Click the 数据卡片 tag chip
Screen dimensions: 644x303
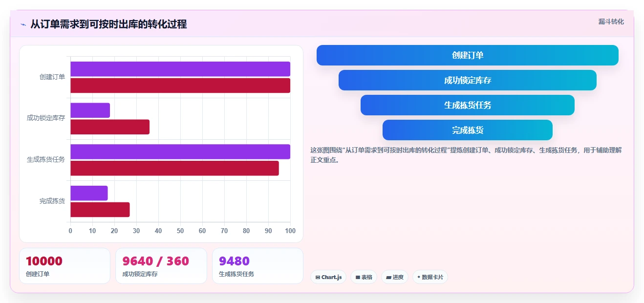pyautogui.click(x=430, y=277)
